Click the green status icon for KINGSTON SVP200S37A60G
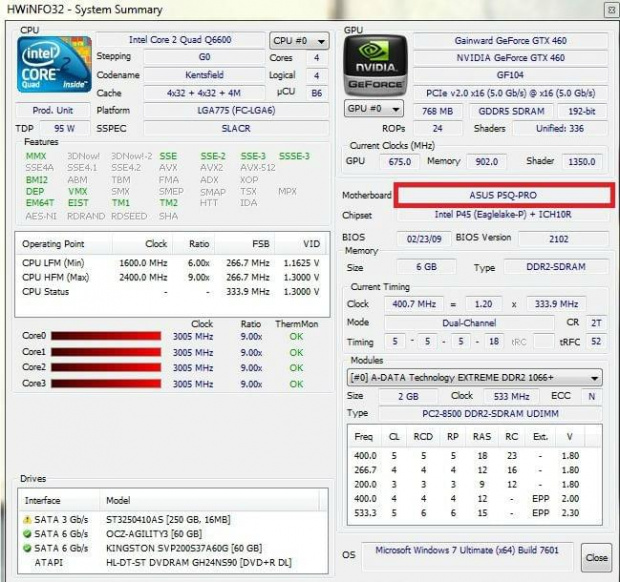Viewport: 620px width, 582px height. click(x=27, y=548)
